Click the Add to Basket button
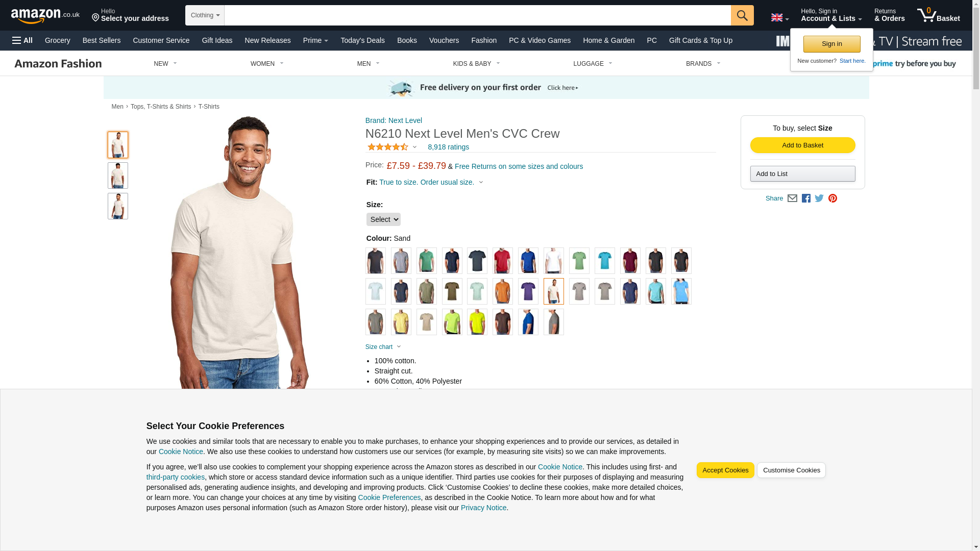The height and width of the screenshot is (551, 980). click(x=802, y=145)
